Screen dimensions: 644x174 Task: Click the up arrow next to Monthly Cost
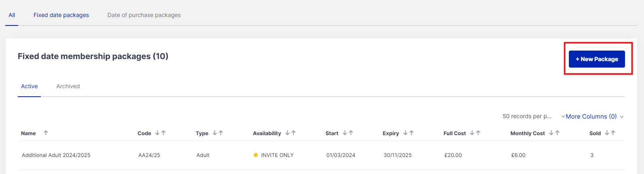pos(558,133)
